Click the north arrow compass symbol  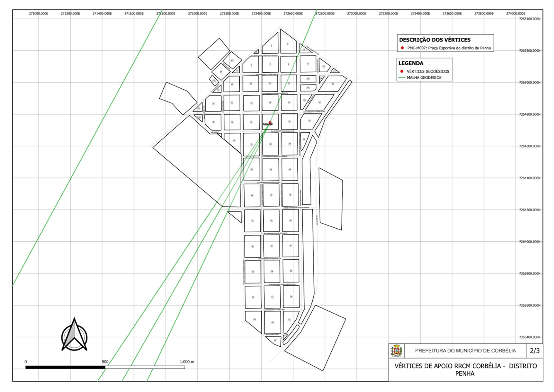74,335
